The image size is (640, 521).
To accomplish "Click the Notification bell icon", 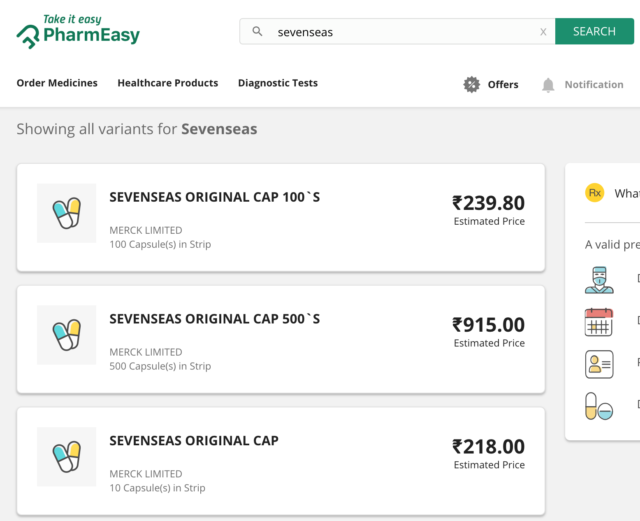I will pyautogui.click(x=548, y=85).
